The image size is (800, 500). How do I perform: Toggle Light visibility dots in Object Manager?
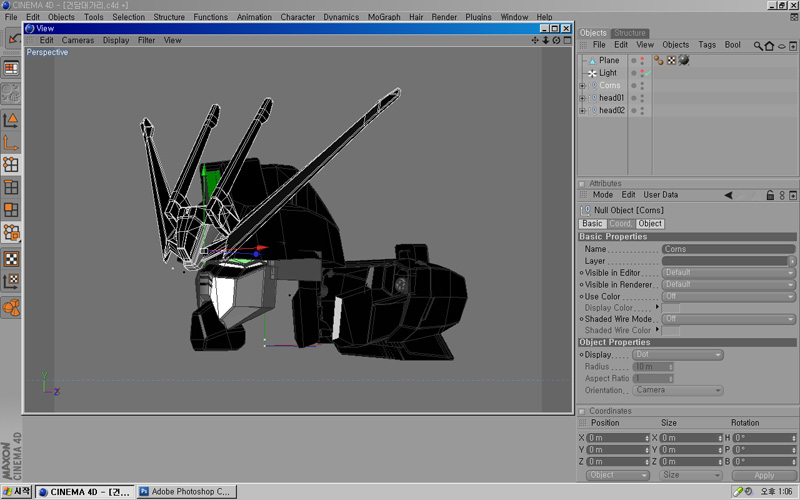pos(642,73)
